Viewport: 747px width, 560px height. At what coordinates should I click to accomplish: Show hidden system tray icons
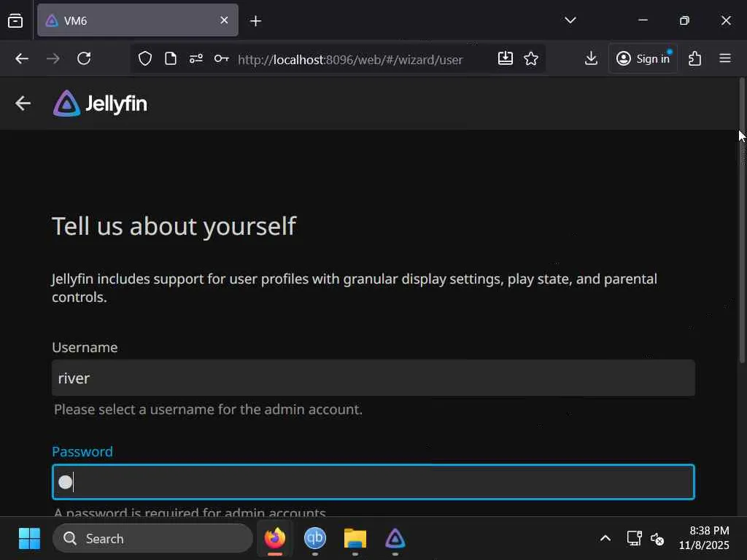click(605, 539)
